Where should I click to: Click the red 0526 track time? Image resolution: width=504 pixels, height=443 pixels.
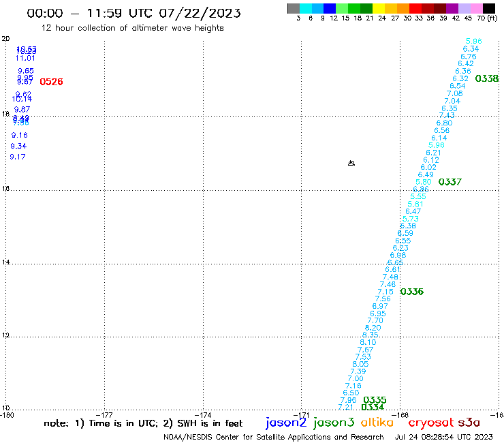tap(51, 82)
